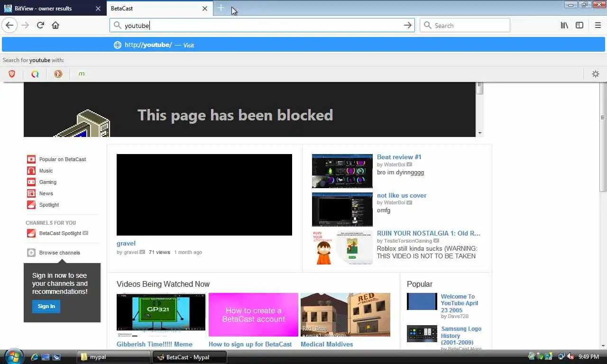
Task: Click the Music headphones icon
Action: point(31,171)
